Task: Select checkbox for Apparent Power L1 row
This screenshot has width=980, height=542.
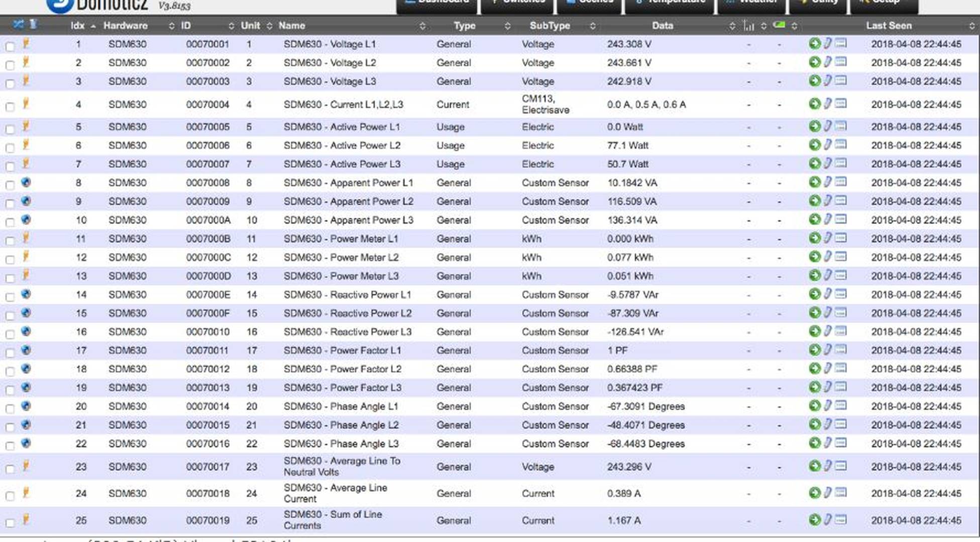Action: pos(10,185)
